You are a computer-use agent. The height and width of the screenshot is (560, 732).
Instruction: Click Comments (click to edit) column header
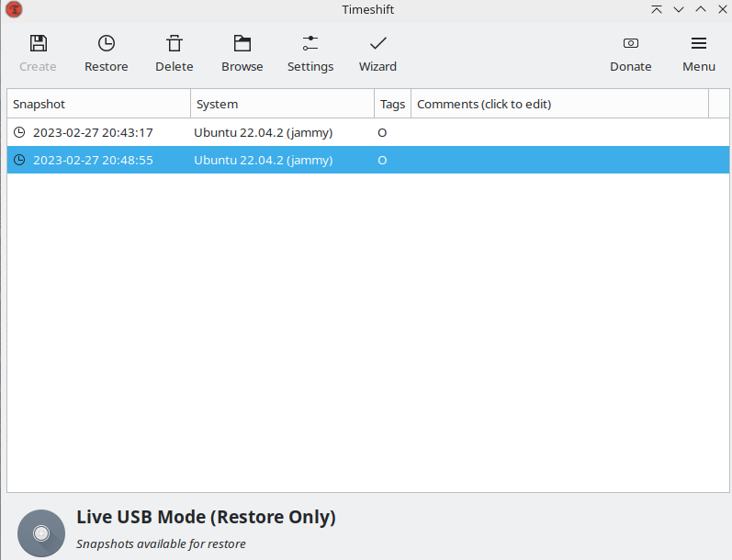[559, 104]
